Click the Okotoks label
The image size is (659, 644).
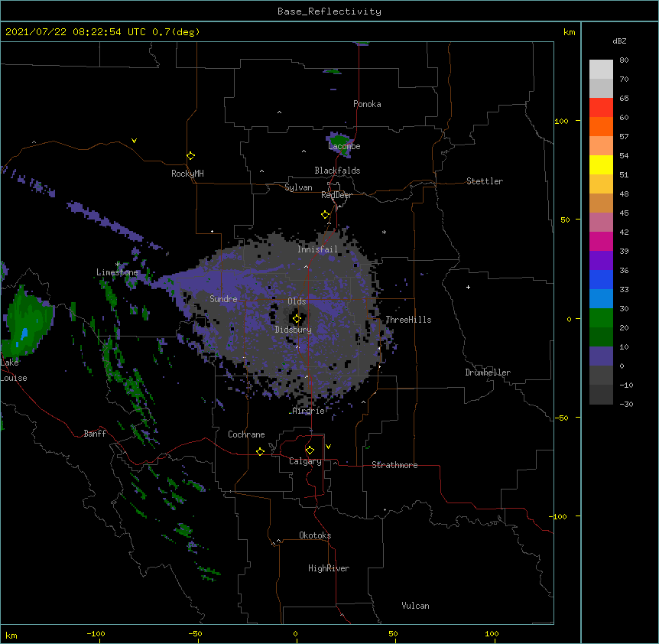point(315,535)
